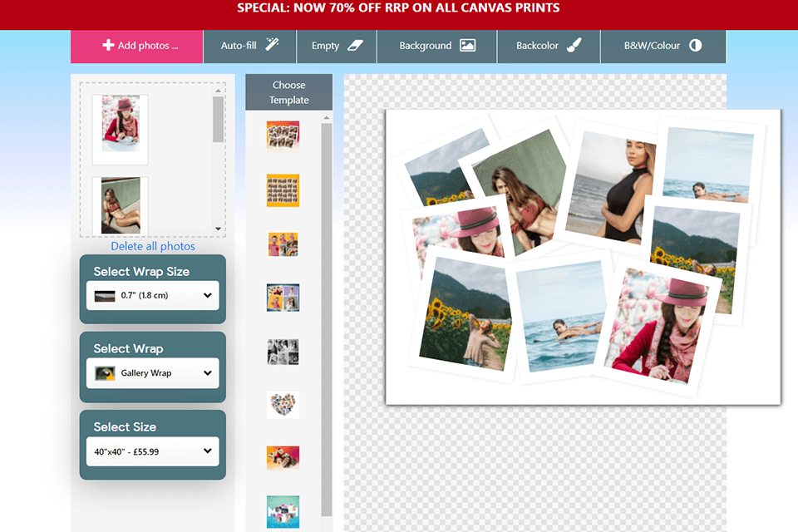Select bottom-left canvas sunflower field photo
798x532 pixels.
464,314
